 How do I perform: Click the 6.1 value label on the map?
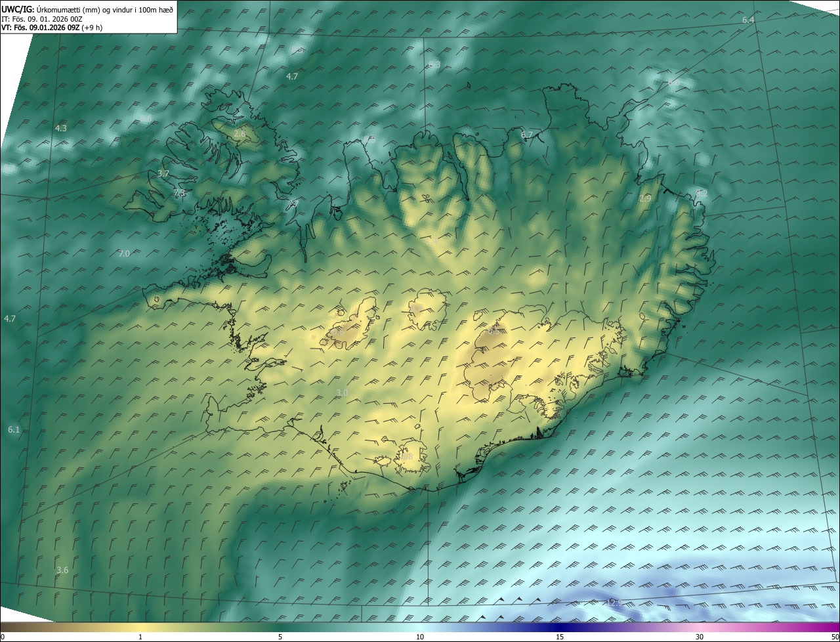[14, 430]
